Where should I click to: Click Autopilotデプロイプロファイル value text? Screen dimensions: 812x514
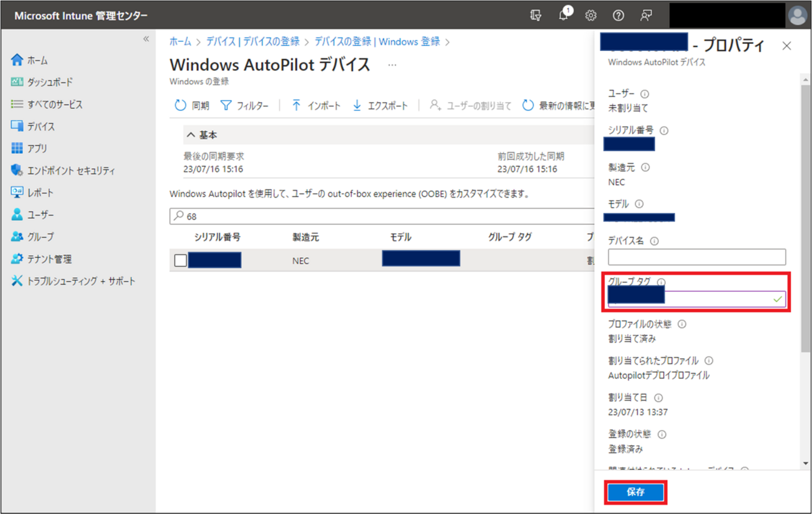[659, 375]
